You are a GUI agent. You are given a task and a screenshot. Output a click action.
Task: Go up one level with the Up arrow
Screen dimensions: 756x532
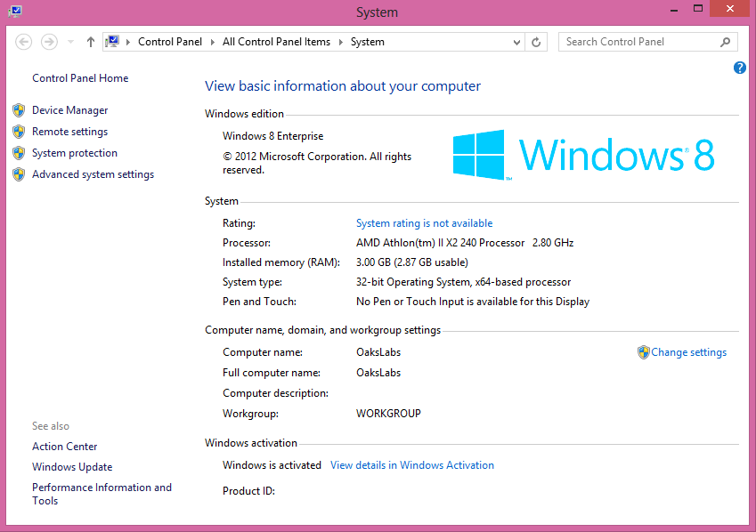click(x=91, y=42)
